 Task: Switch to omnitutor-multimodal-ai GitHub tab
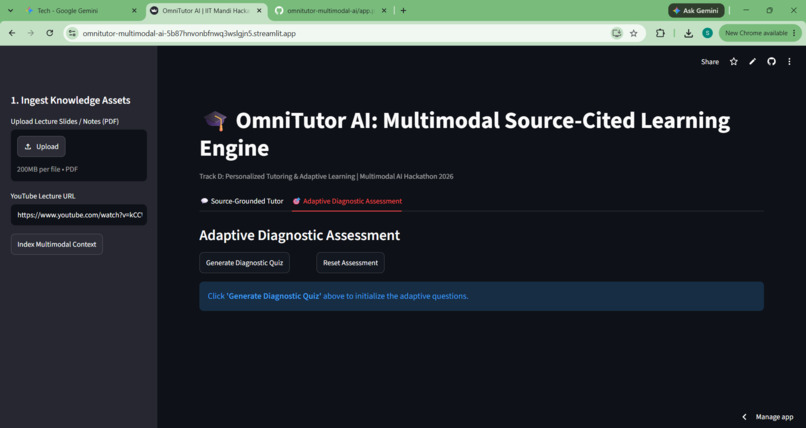point(331,10)
